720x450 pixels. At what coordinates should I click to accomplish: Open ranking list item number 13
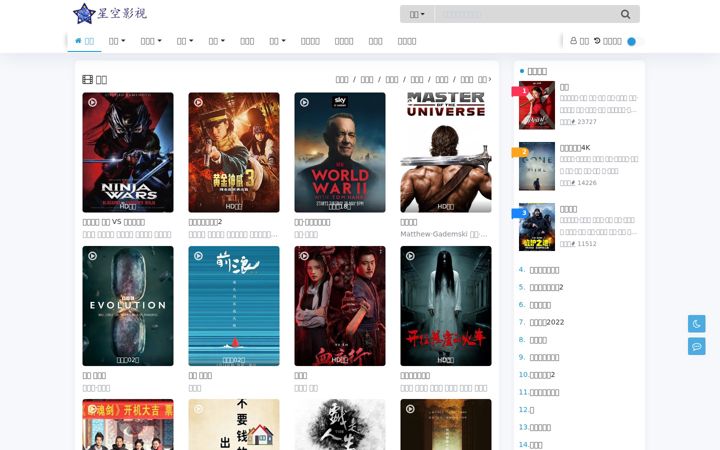point(540,428)
